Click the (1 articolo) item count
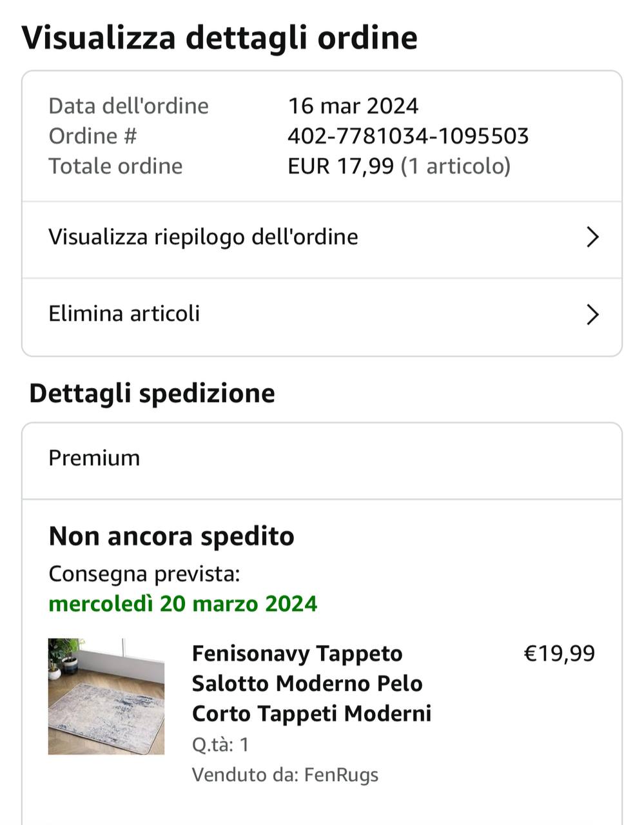Image resolution: width=644 pixels, height=825 pixels. (x=456, y=166)
